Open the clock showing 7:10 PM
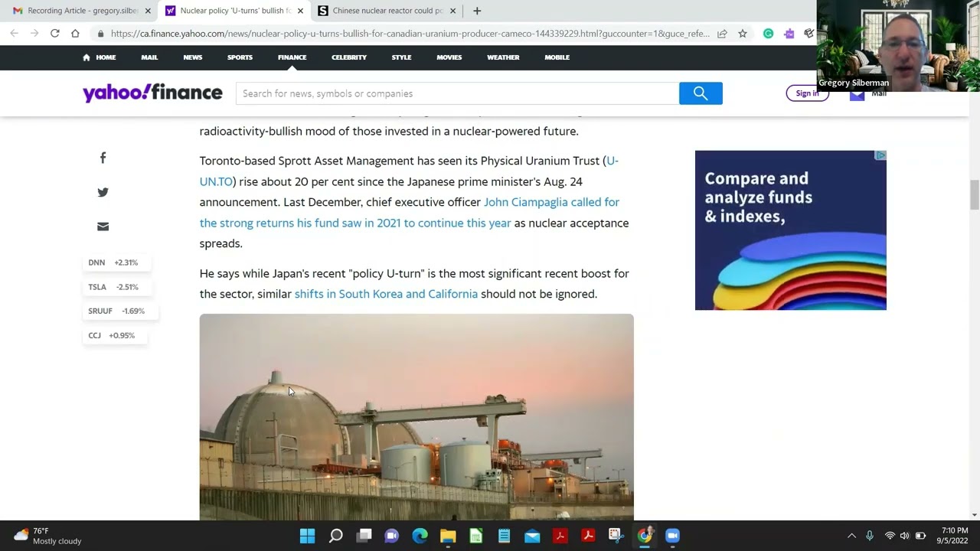Screen dimensions: 980x551 pos(954,536)
